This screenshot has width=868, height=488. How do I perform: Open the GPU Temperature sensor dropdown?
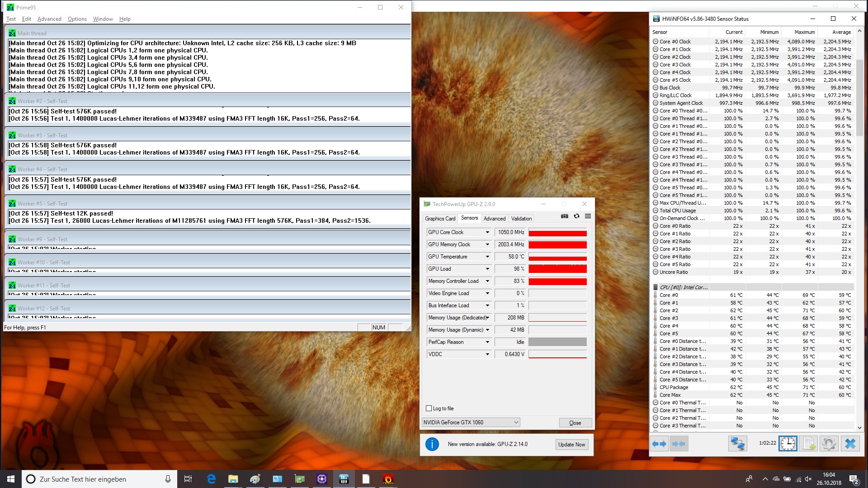coord(487,257)
